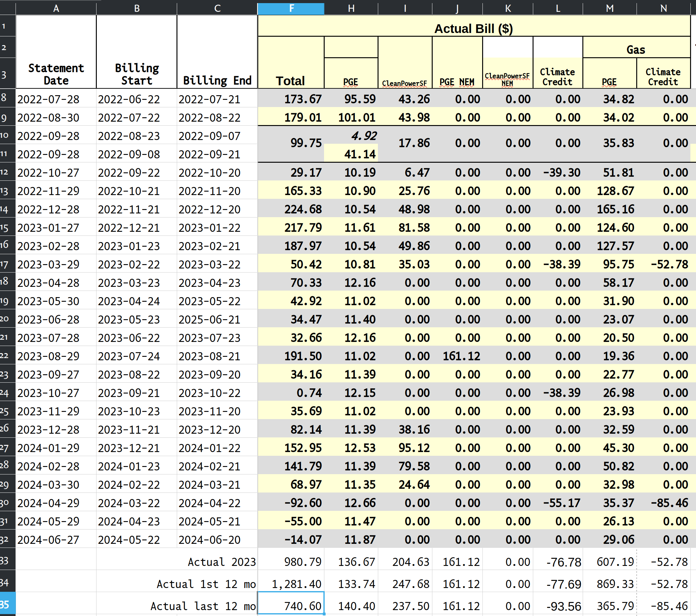Viewport: 696px width, 616px height.
Task: Select row 22 header
Action: (x=7, y=356)
